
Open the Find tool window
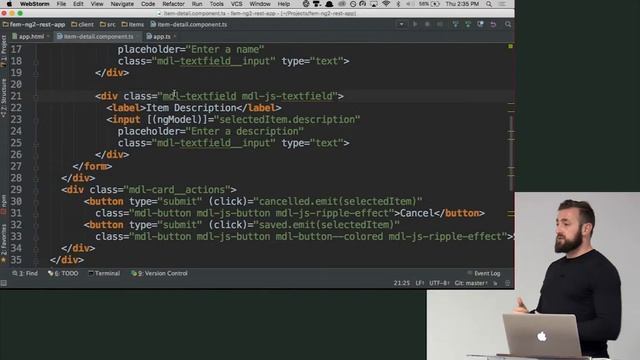click(25, 273)
